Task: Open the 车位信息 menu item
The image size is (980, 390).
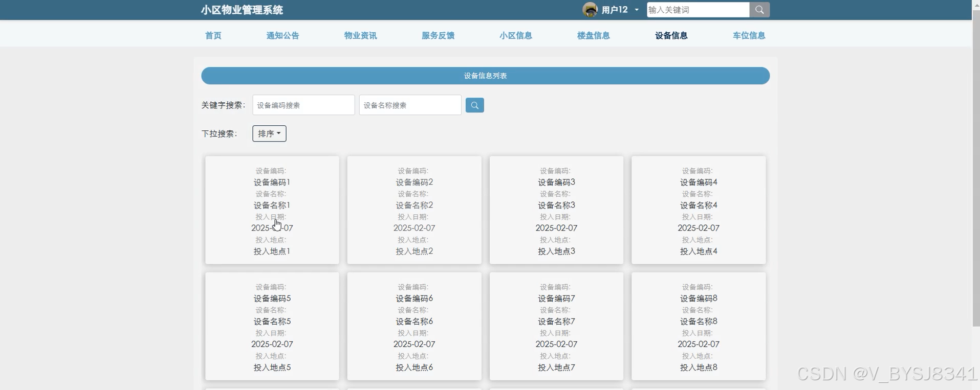Action: [x=749, y=35]
